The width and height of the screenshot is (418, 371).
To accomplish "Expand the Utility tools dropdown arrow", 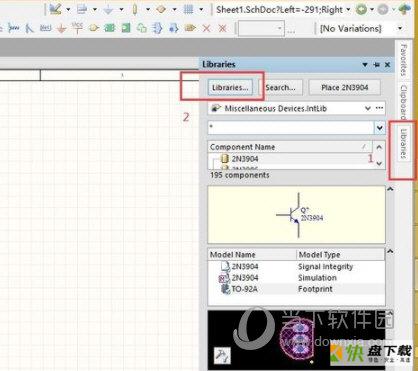I will tap(68, 9).
